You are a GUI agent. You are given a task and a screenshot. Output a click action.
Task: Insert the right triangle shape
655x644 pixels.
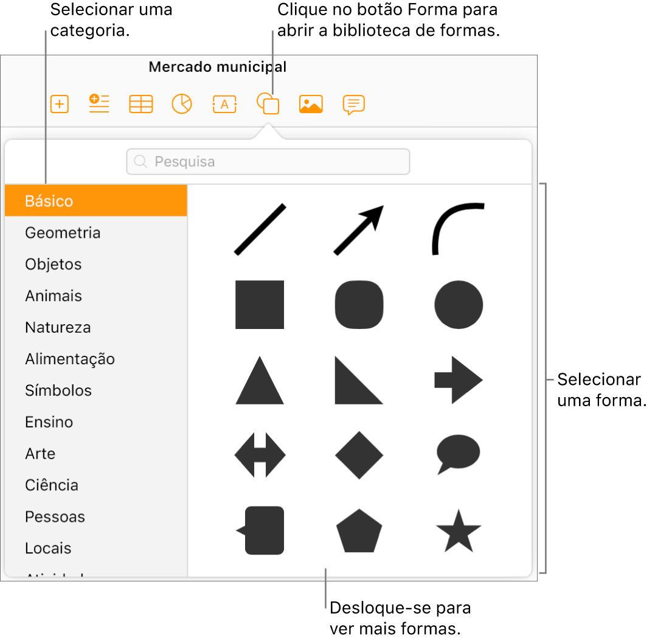pyautogui.click(x=359, y=380)
